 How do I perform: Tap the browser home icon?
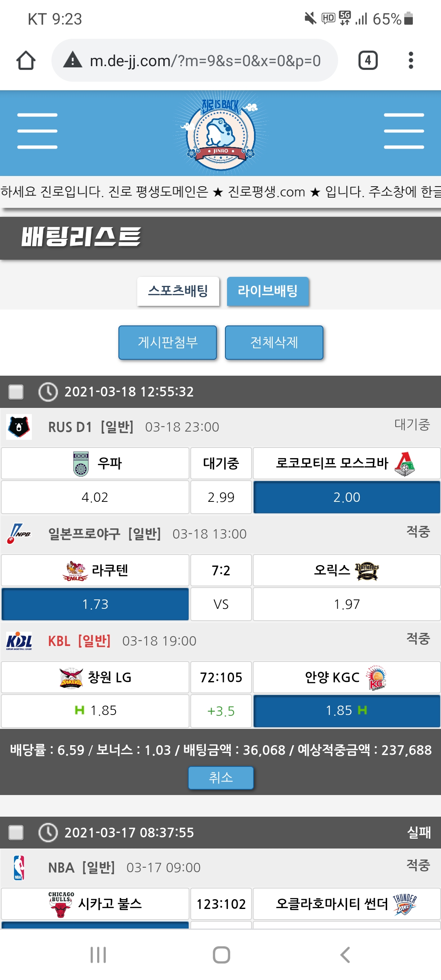tap(26, 60)
